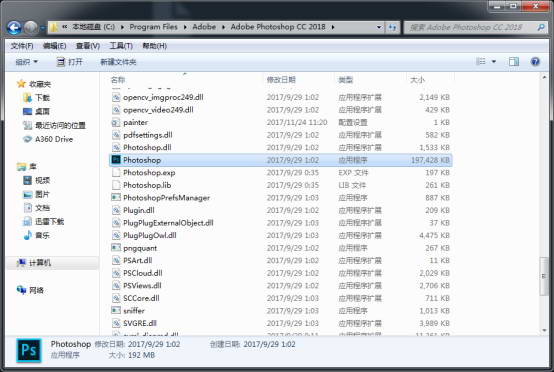The image size is (554, 372).
Task: Open the recent pages dropdown arrow
Action: (x=42, y=28)
